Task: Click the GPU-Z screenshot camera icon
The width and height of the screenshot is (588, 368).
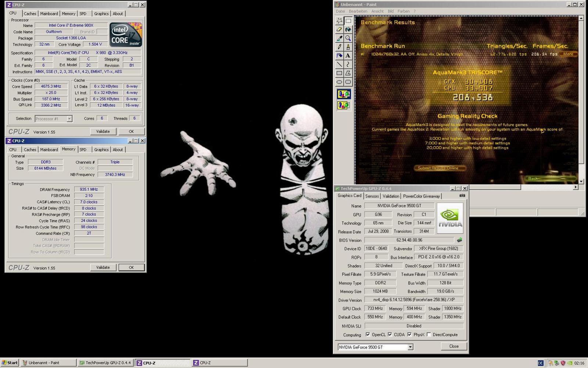Action: 462,196
